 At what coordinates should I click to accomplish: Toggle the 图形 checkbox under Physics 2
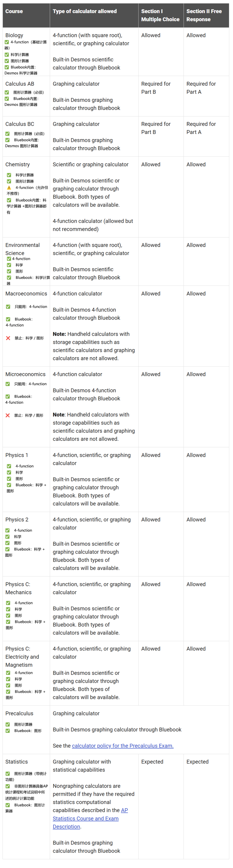click(7, 543)
